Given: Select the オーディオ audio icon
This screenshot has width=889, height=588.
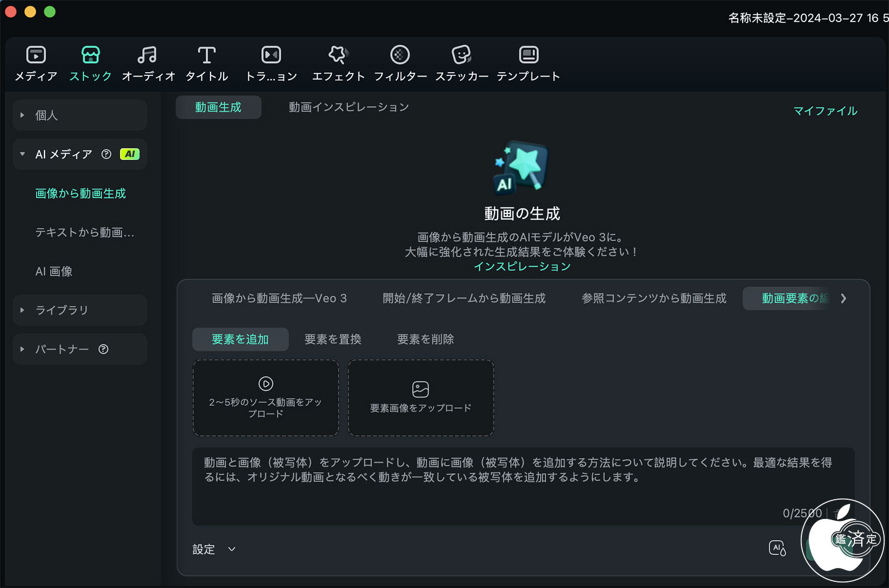Looking at the screenshot, I should (147, 55).
